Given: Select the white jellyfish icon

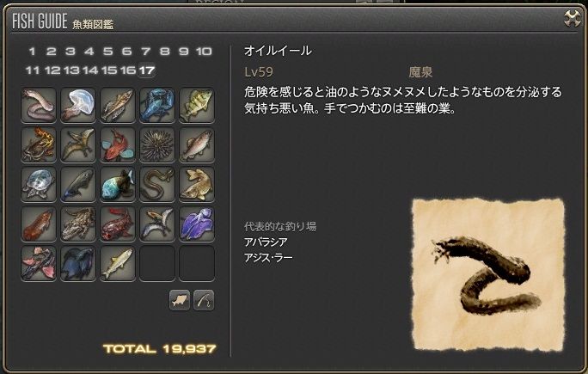Looking at the screenshot, I should (x=78, y=106).
